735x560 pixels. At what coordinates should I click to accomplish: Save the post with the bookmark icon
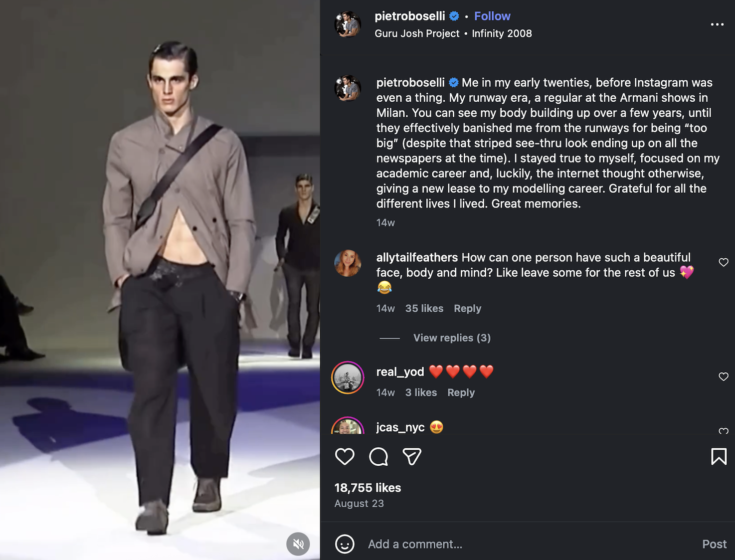719,457
